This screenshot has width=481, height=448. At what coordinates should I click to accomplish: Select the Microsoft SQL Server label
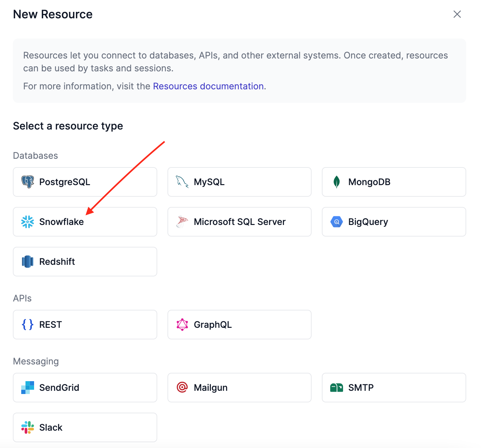click(240, 222)
